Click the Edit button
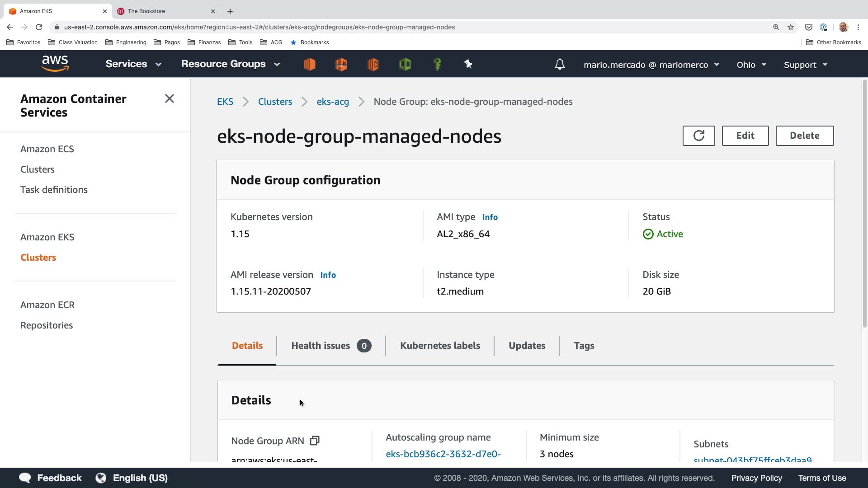 click(745, 136)
